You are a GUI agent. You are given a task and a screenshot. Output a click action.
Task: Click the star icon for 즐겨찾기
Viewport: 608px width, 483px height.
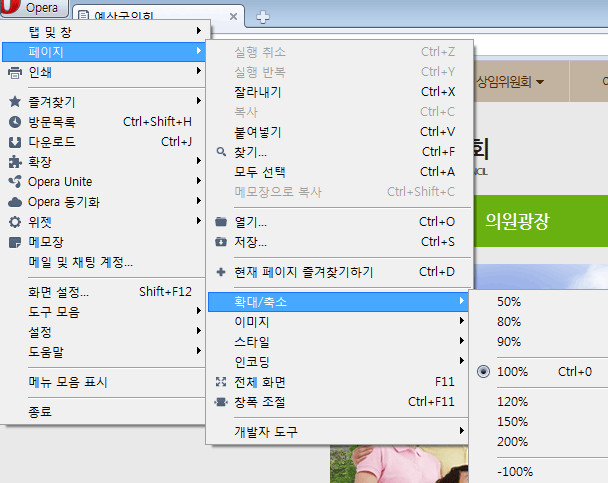click(14, 102)
